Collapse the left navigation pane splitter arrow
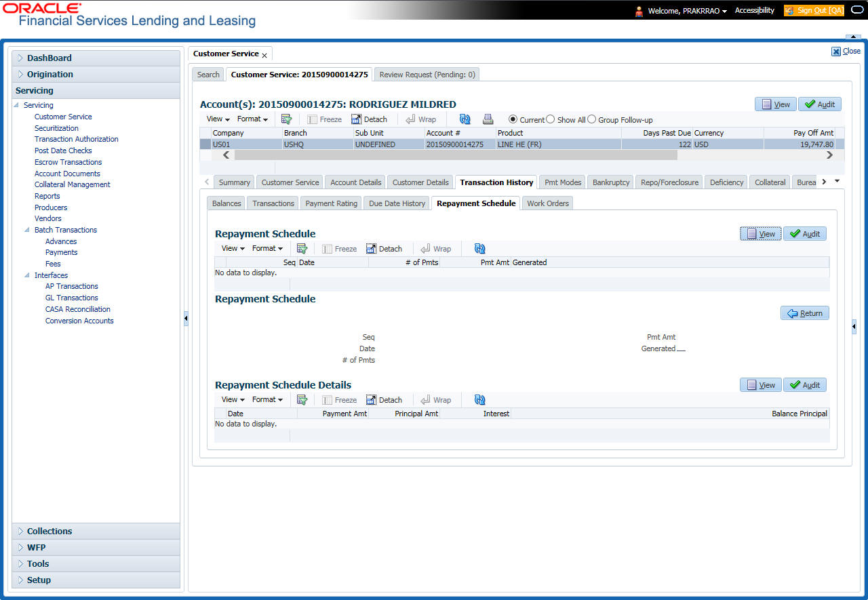The height and width of the screenshot is (600, 868). [x=186, y=319]
